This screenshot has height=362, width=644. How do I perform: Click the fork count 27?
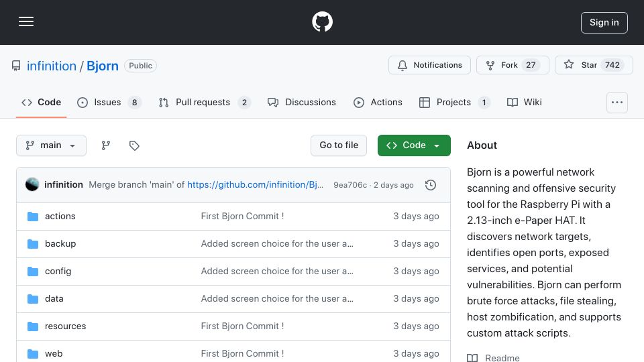coord(531,65)
